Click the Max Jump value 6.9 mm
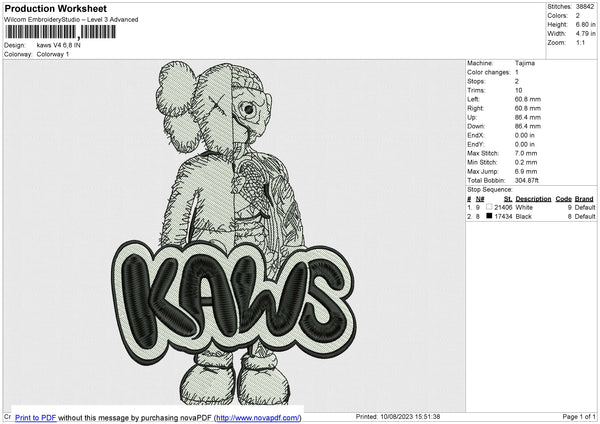600x424 pixels. (x=526, y=171)
